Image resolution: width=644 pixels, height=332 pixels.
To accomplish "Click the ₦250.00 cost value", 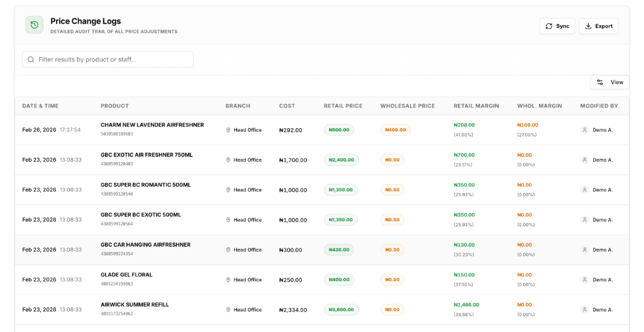I will (291, 280).
